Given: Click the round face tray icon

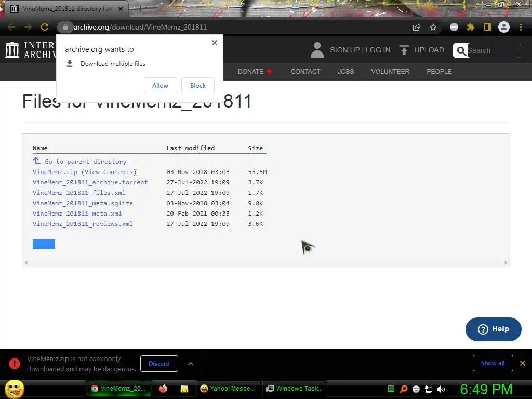Looking at the screenshot, I should (x=416, y=389).
